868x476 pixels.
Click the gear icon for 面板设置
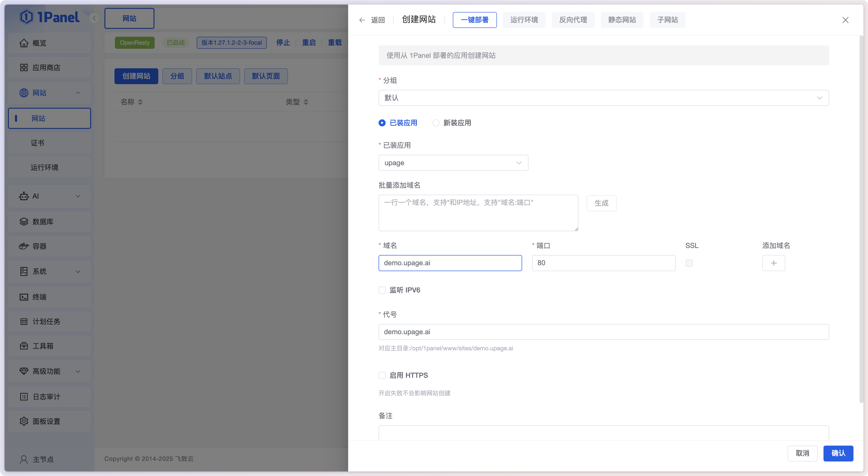point(24,421)
